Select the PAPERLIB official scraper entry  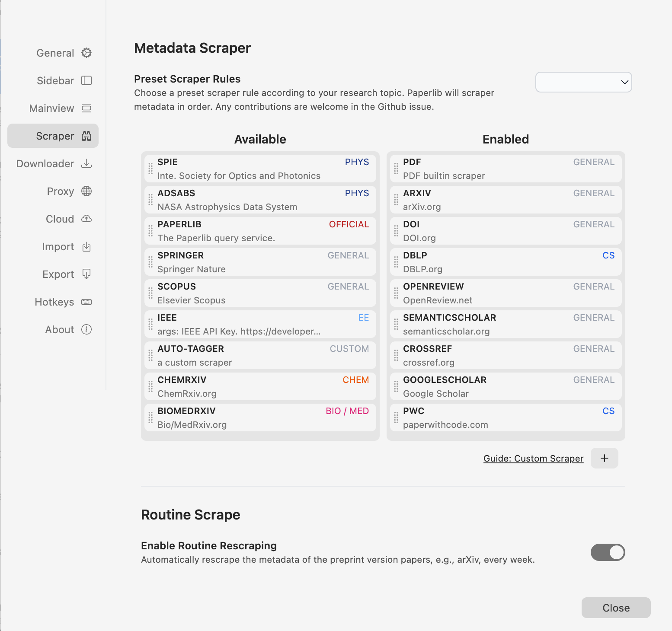click(x=260, y=230)
